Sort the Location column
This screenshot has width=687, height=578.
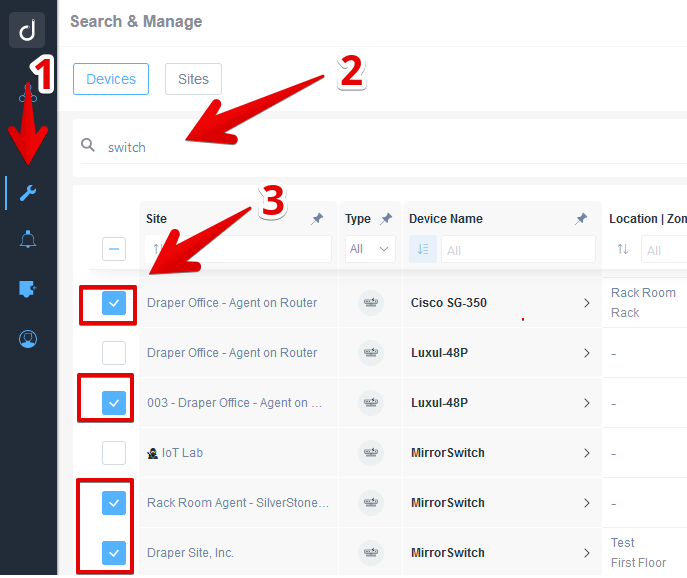pos(623,249)
